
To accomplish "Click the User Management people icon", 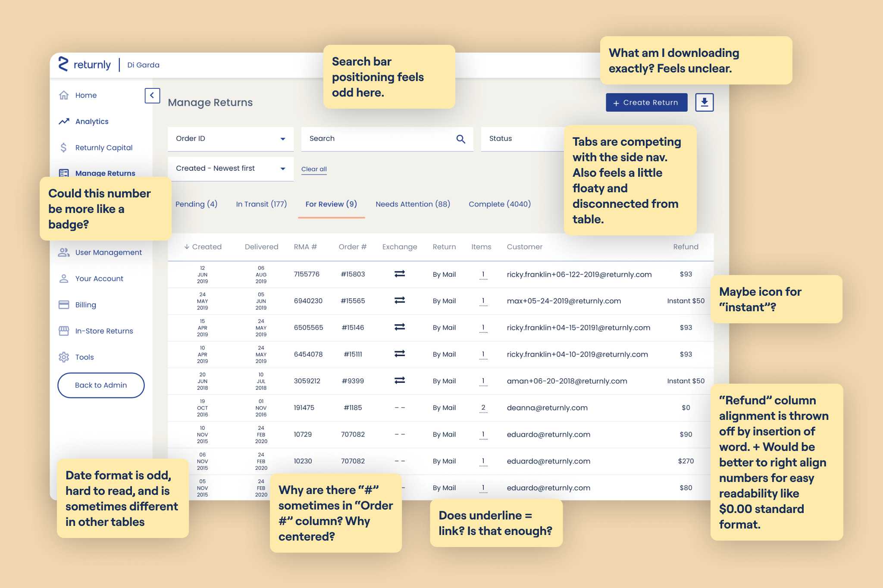I will click(64, 253).
